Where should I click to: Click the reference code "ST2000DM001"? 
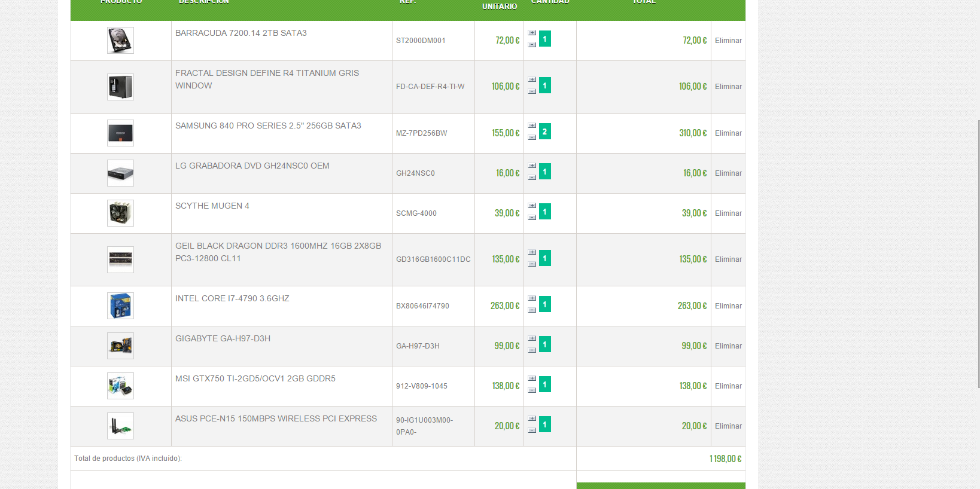pyautogui.click(x=421, y=41)
